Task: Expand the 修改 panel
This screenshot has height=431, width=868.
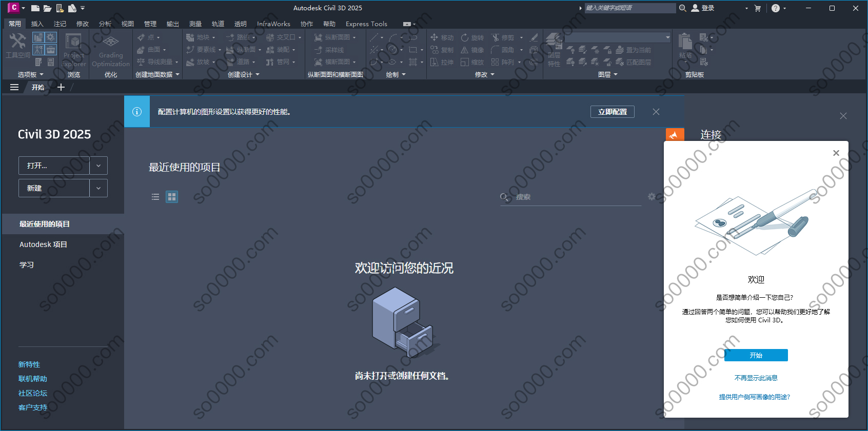Action: [485, 74]
